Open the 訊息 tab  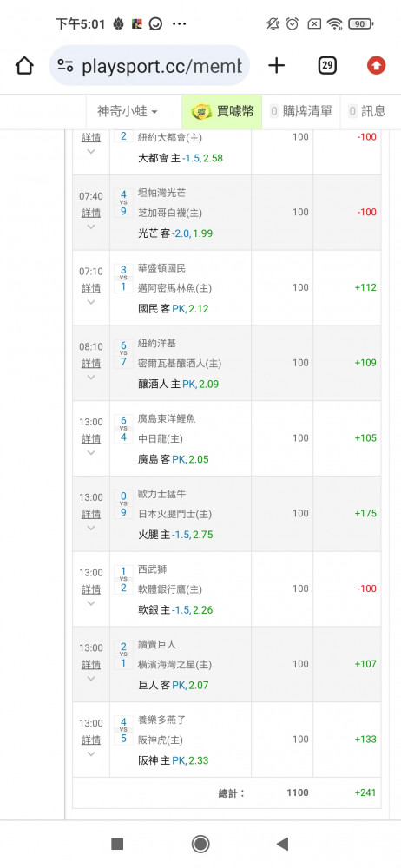[367, 111]
